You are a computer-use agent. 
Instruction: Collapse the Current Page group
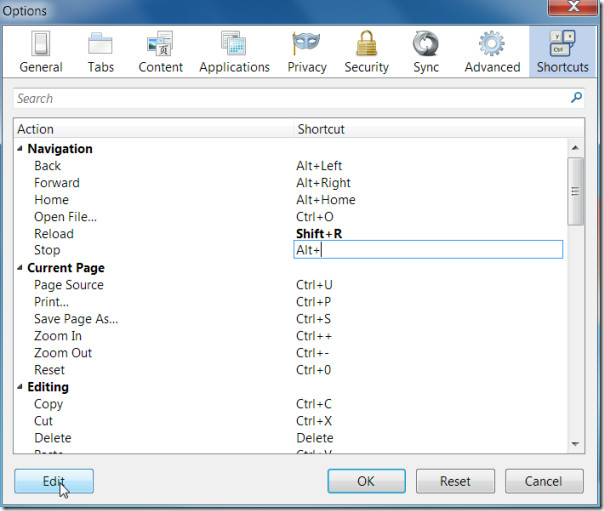(20, 268)
